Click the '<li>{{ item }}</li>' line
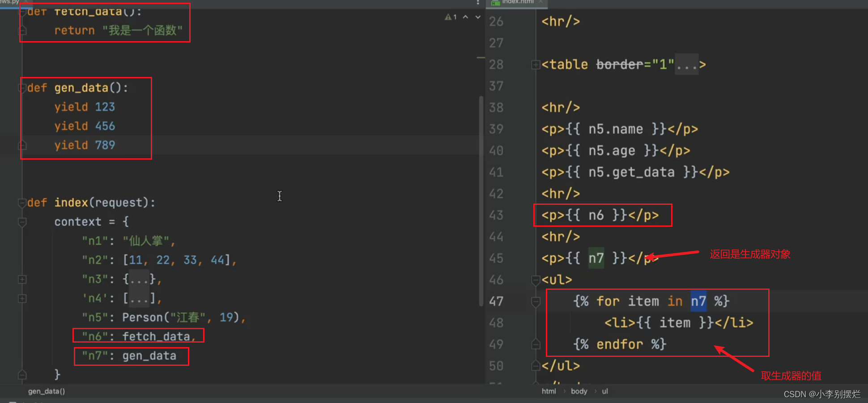868x403 pixels. (x=679, y=323)
